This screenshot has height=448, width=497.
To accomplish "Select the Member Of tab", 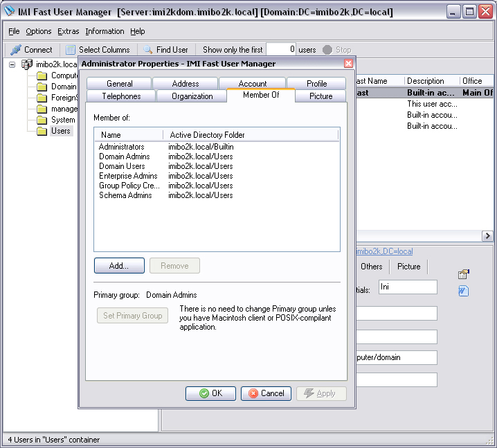I will [x=261, y=95].
